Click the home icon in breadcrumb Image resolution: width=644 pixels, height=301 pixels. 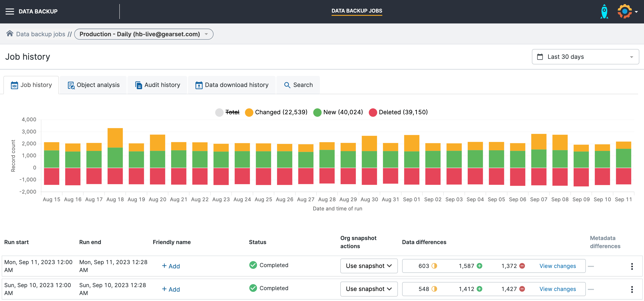(10, 33)
